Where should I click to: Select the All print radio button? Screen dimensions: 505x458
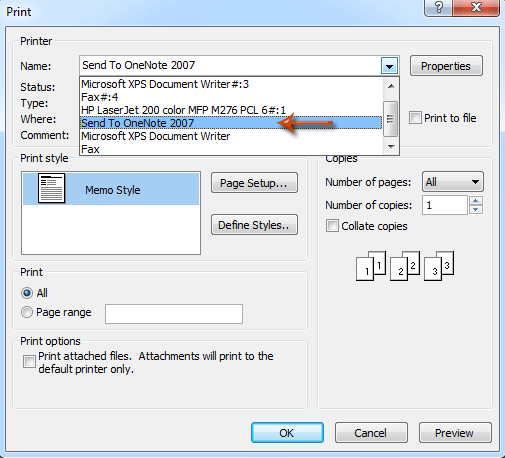[27, 293]
